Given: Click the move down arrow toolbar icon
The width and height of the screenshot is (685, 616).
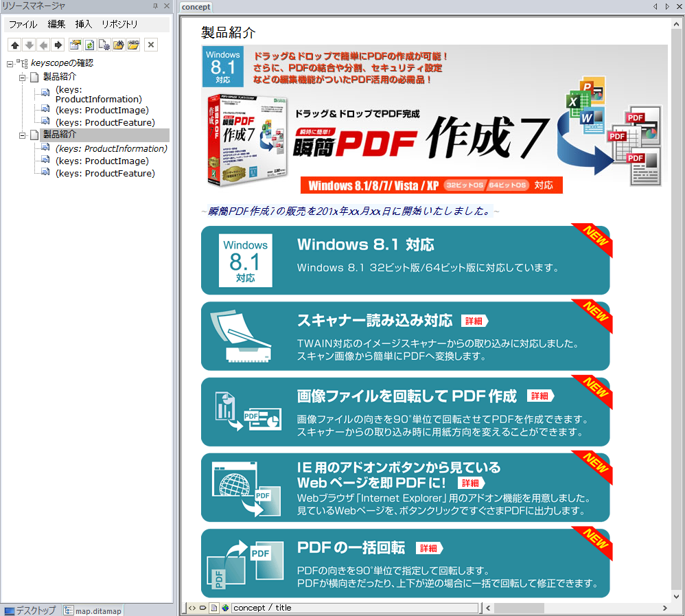Looking at the screenshot, I should coord(30,45).
